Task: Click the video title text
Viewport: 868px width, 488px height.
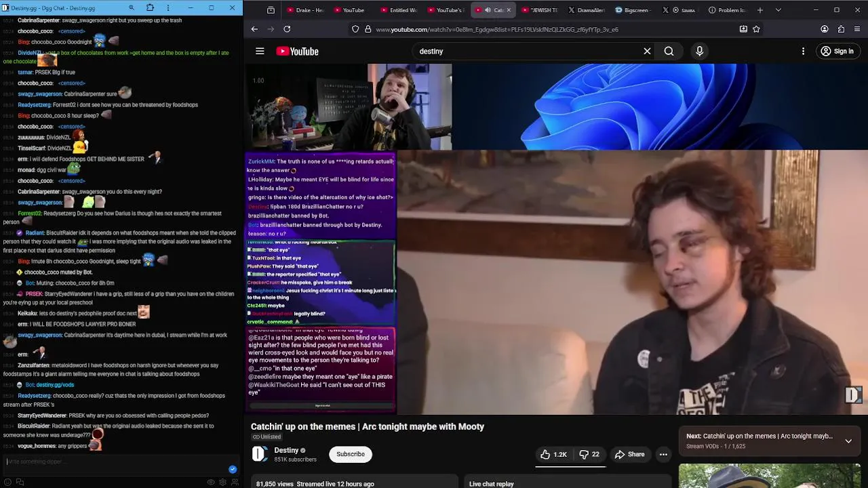Action: coord(368,426)
